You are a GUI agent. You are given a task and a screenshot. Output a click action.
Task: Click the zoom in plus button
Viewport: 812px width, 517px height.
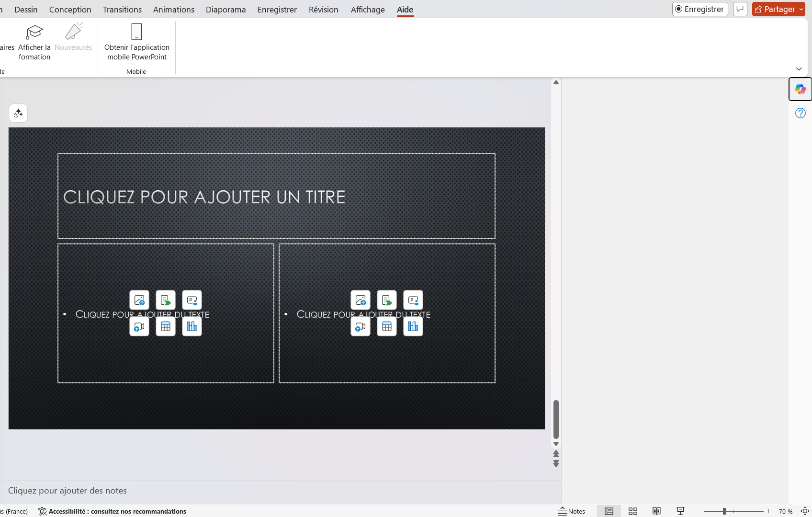click(769, 511)
